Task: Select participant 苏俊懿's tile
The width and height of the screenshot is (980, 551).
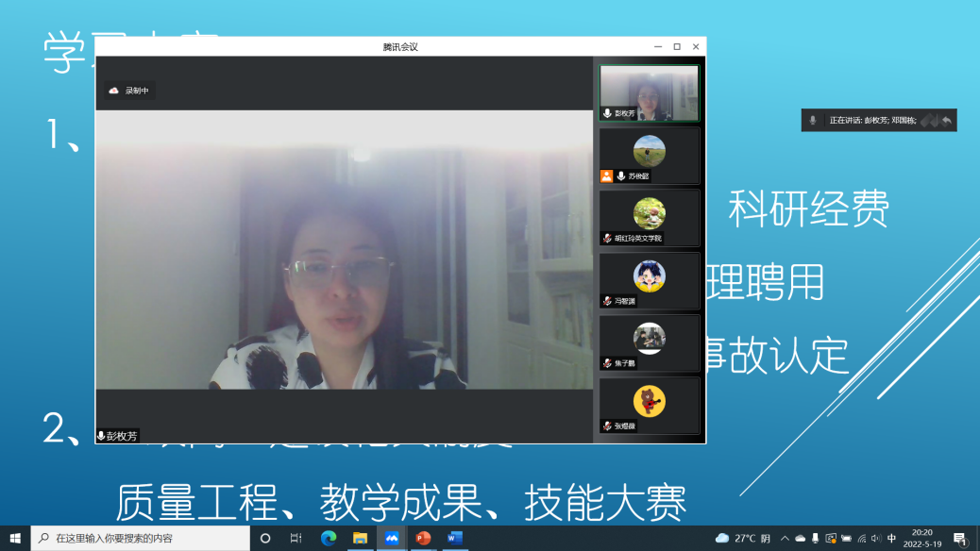Action: 650,156
